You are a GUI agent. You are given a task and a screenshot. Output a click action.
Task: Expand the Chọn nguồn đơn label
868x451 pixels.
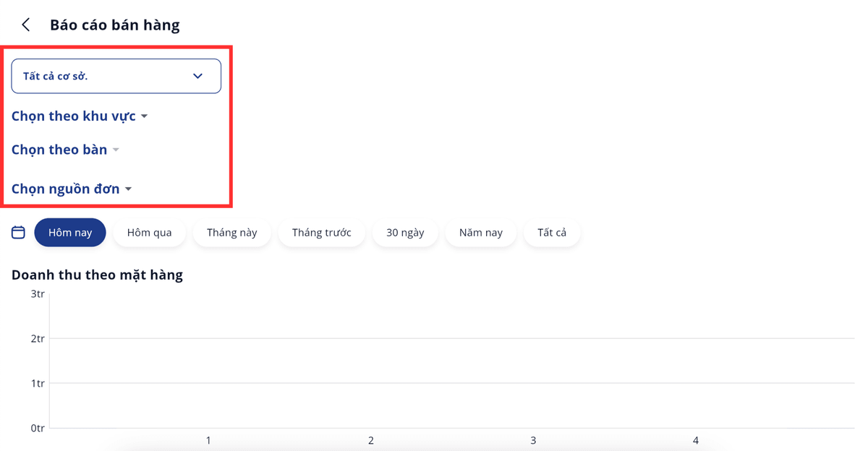tap(65, 189)
